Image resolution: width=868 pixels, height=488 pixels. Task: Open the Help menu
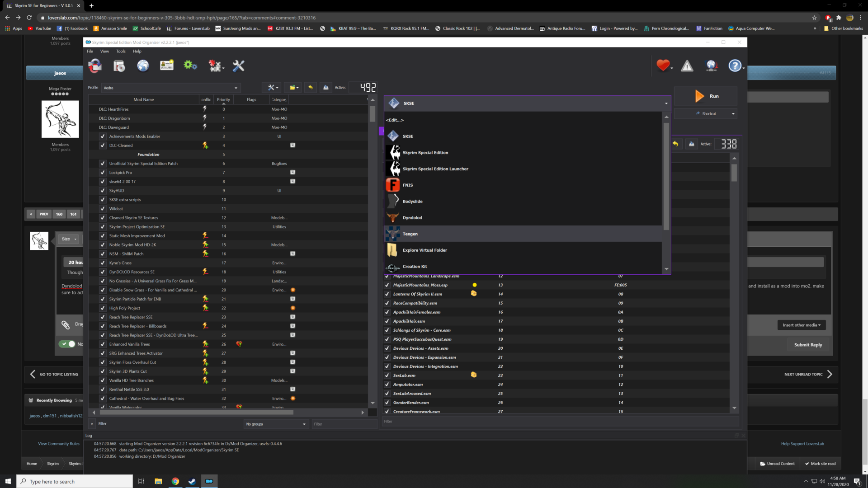[137, 51]
